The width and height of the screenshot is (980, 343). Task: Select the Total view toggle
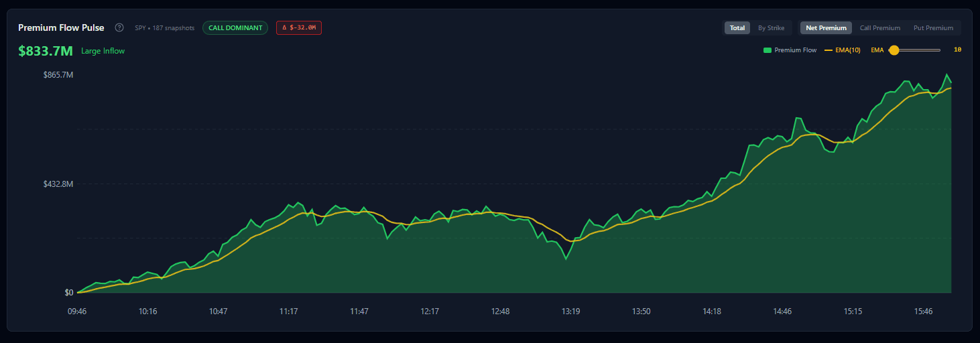point(737,28)
